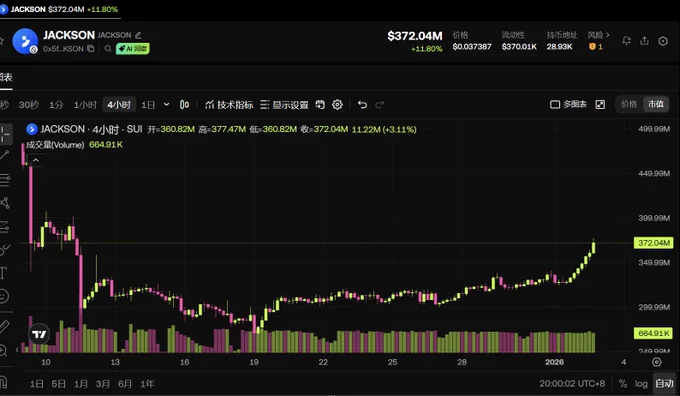
Task: Toggle log scale mode
Action: (641, 383)
